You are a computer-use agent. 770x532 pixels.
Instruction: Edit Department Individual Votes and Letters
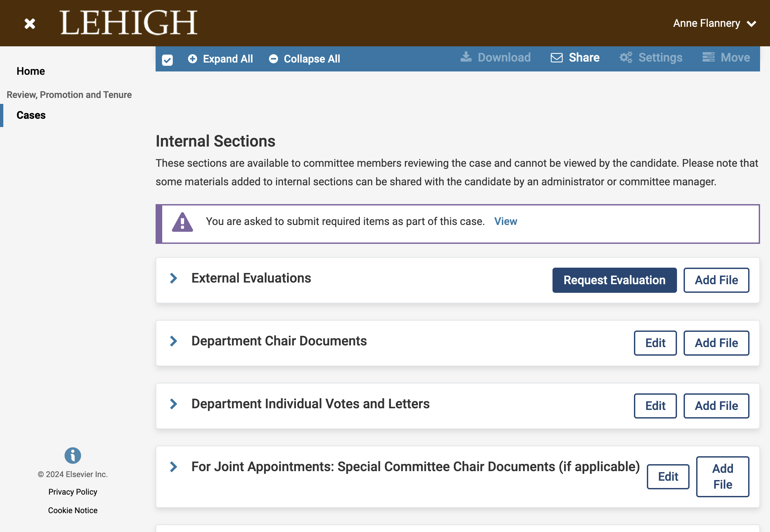(x=655, y=406)
